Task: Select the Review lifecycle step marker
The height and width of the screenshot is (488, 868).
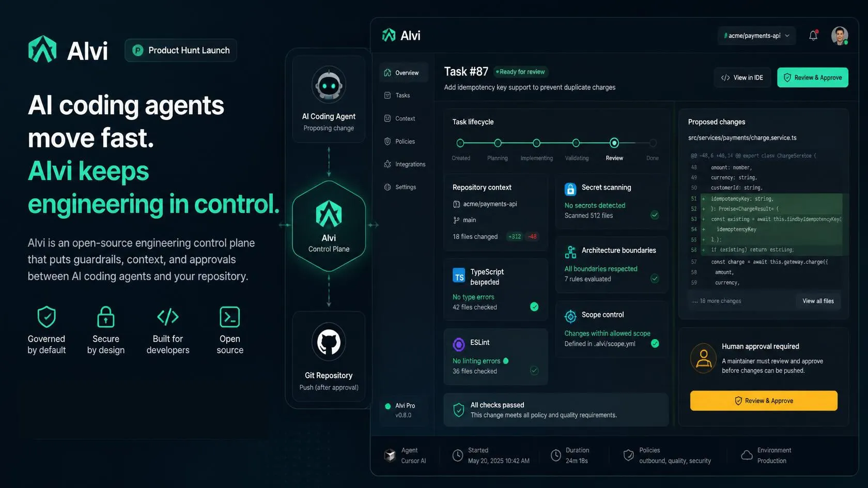Action: tap(614, 143)
